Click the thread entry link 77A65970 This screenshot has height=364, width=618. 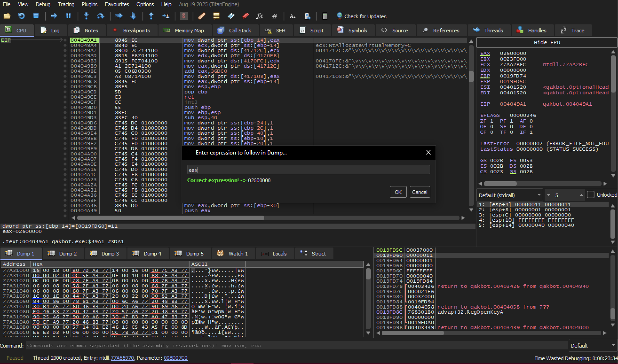click(122, 358)
